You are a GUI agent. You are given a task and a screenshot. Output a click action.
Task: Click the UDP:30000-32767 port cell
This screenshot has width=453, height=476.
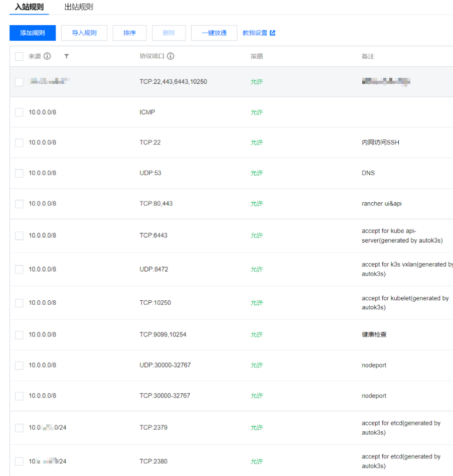point(165,365)
